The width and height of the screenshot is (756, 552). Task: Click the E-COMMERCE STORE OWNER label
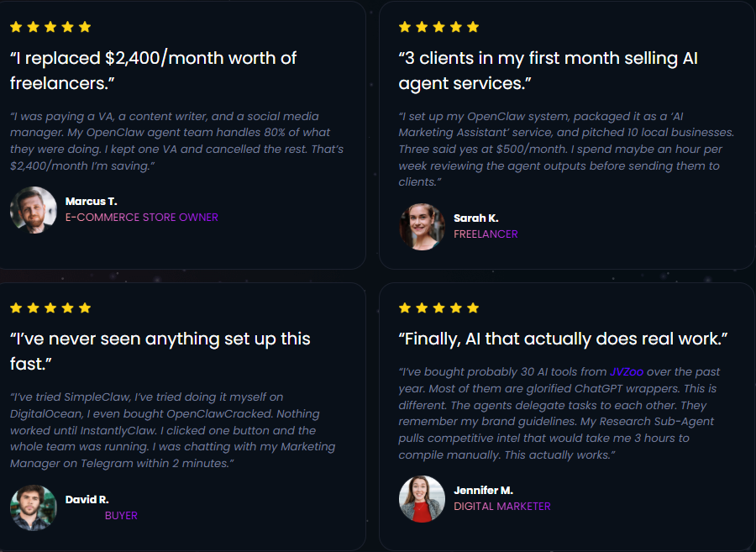pos(141,218)
